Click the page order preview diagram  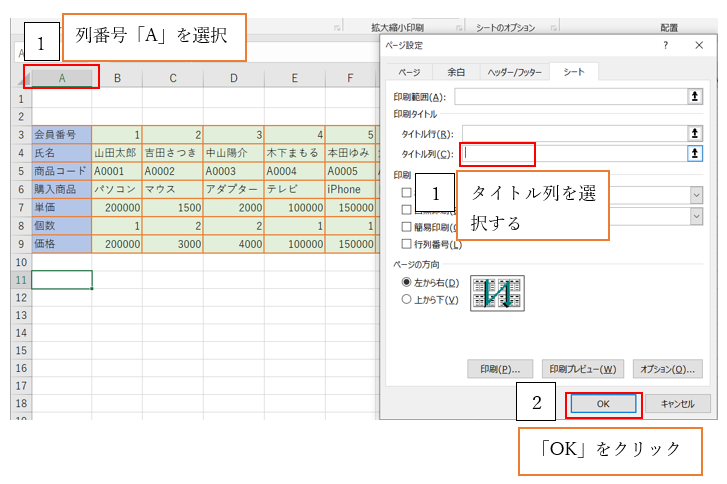click(x=497, y=292)
